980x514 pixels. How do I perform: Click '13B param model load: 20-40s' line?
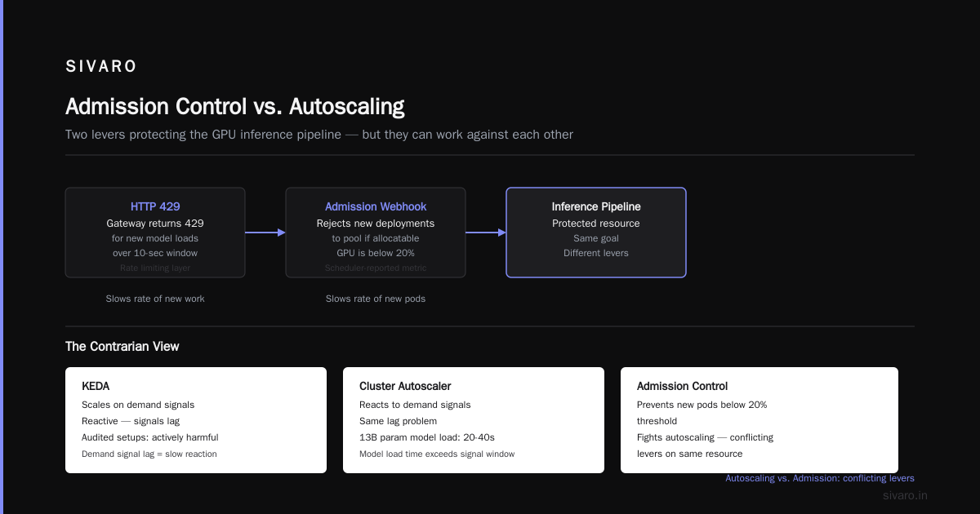pos(427,437)
